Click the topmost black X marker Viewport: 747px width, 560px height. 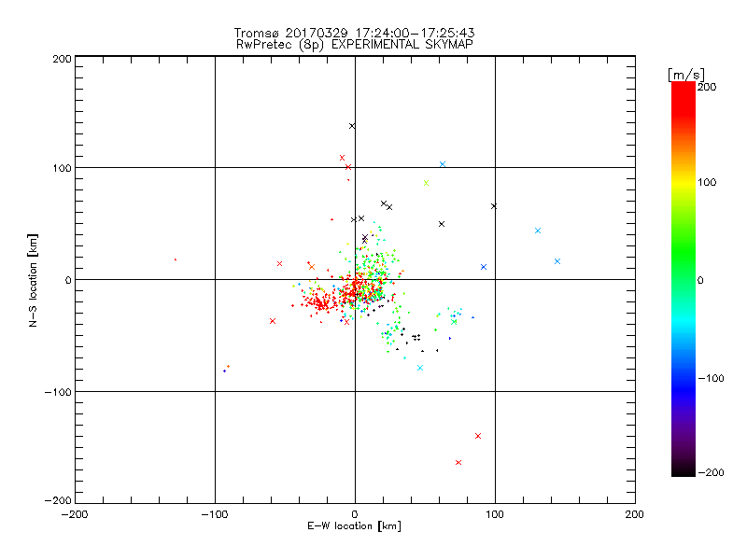click(x=352, y=126)
